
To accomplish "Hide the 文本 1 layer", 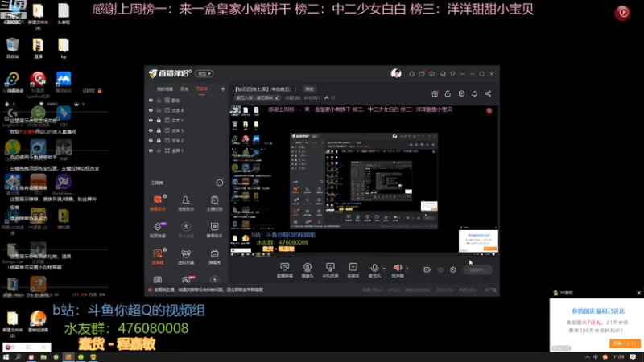I will click(x=151, y=120).
